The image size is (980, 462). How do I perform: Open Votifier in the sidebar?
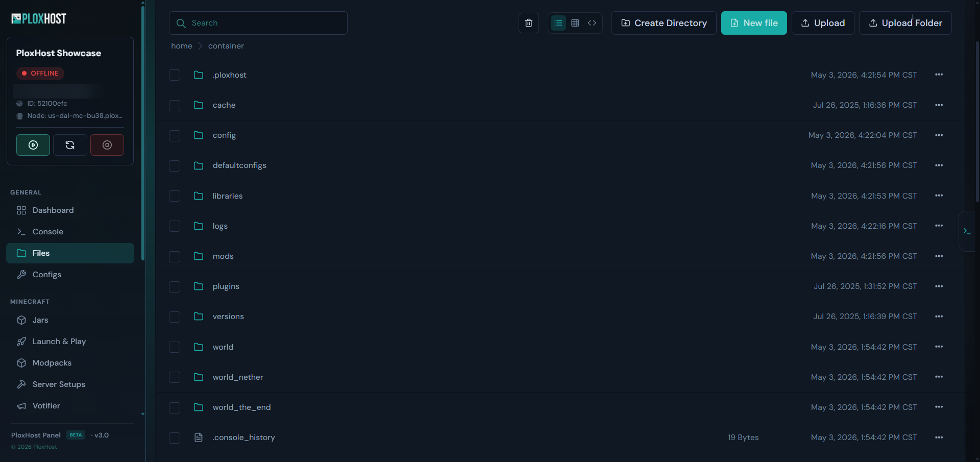[70, 406]
